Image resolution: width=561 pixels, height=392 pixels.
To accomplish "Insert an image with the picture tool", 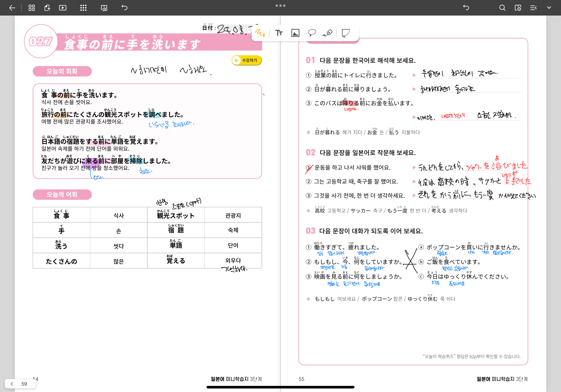I will [x=295, y=33].
